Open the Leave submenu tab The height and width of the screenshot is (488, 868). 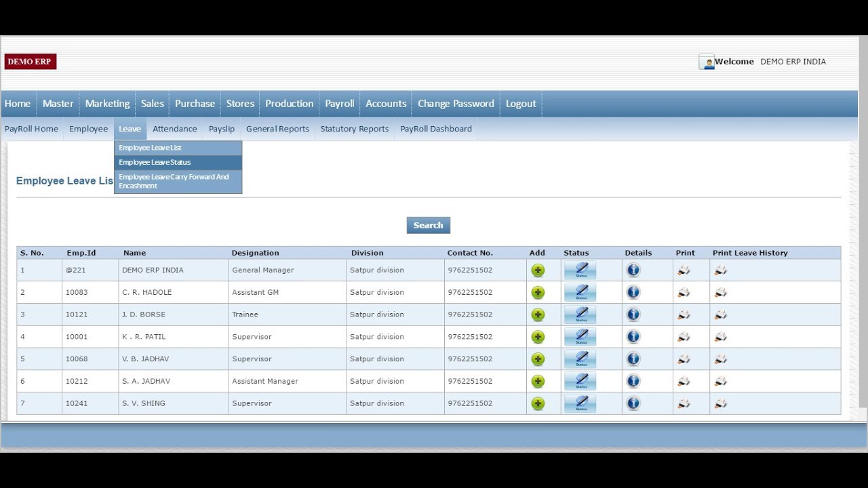click(130, 129)
